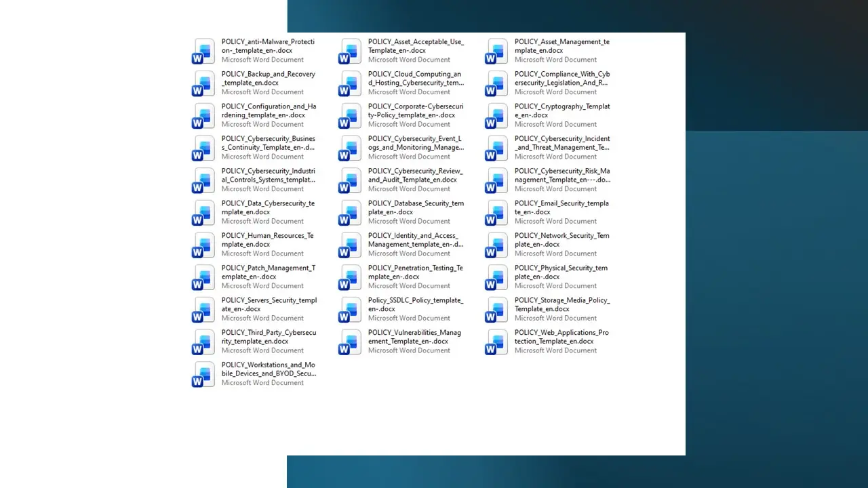
Task: Select the anti-Malware Protection policy Word icon
Action: (203, 51)
